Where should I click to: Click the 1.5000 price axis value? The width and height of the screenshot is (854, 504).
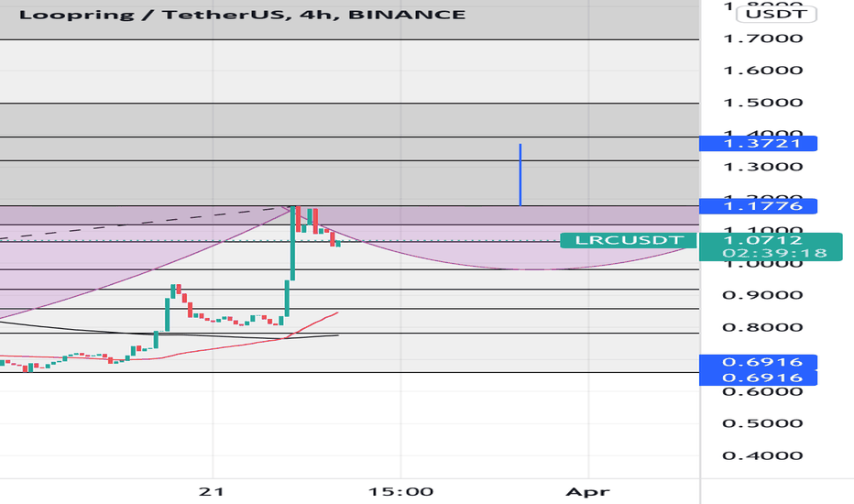pos(762,103)
